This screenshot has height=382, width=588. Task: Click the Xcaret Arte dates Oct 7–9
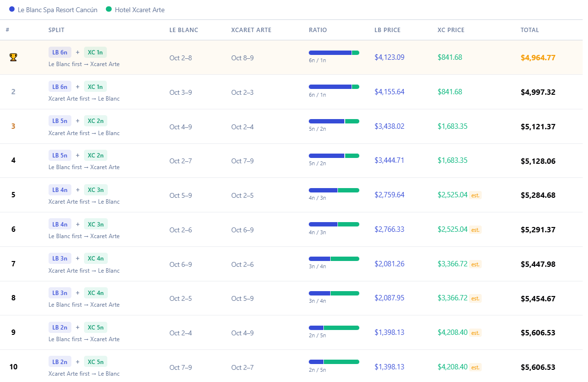coord(242,161)
